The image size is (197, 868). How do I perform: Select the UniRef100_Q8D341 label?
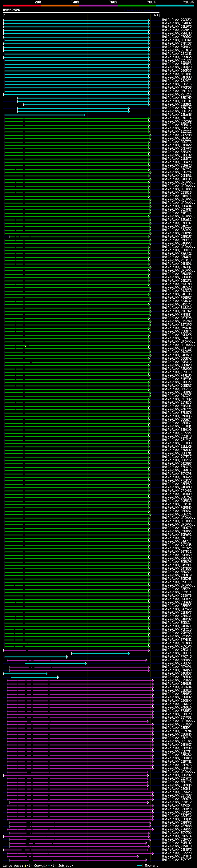coord(177,650)
